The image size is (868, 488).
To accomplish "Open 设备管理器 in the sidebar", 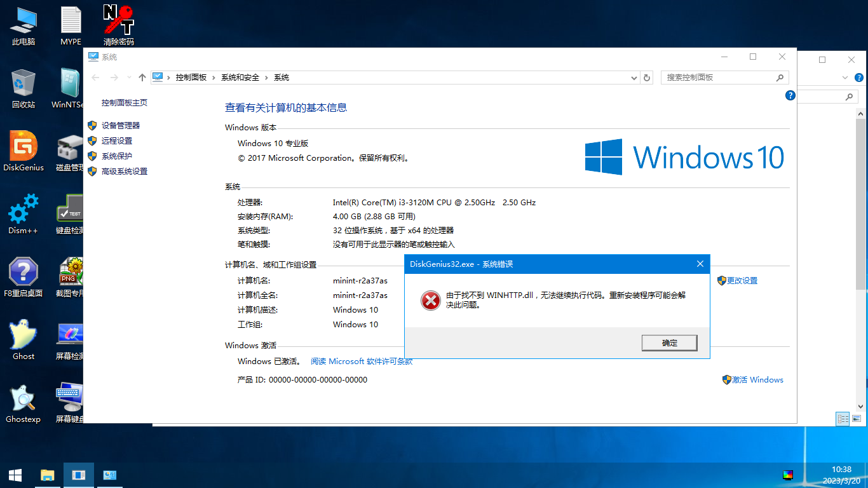I will (x=121, y=126).
